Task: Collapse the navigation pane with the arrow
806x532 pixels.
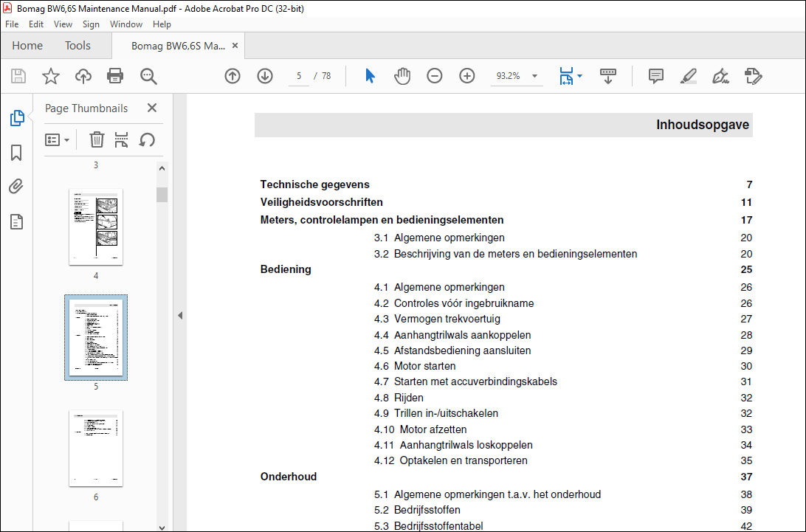Action: tap(180, 316)
